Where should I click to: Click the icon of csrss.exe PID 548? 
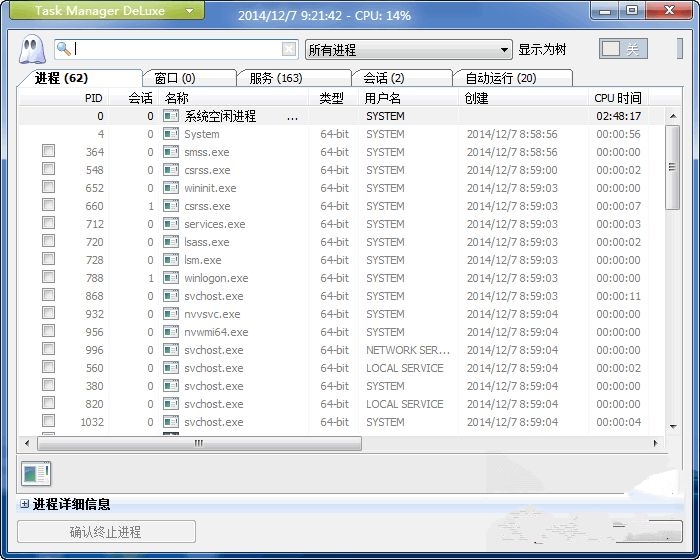click(x=171, y=170)
